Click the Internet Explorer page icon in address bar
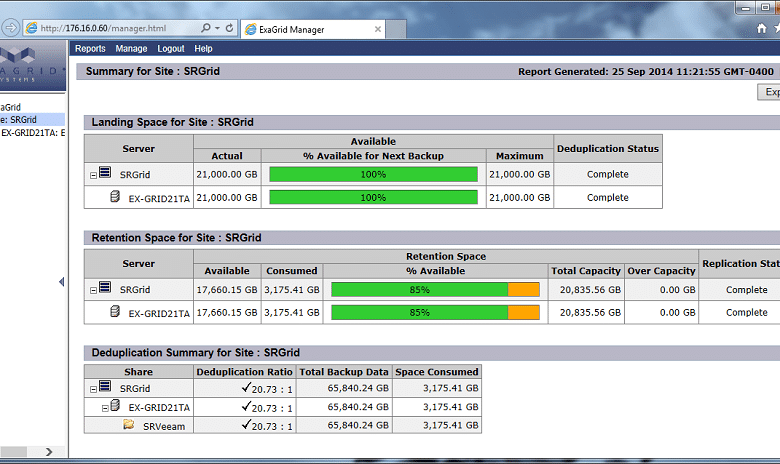 tap(31, 28)
